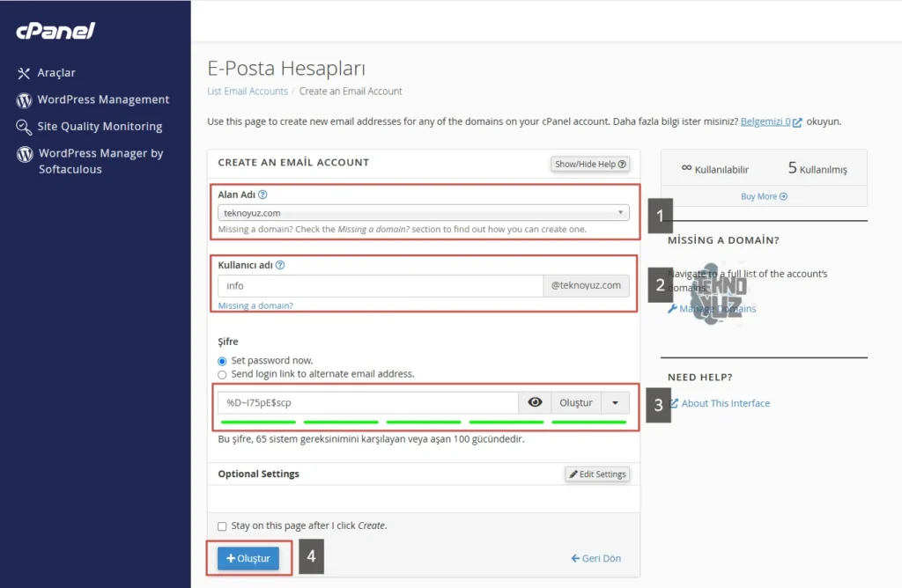This screenshot has height=588, width=902.
Task: Click Create an Email Account breadcrumb text
Action: [351, 92]
